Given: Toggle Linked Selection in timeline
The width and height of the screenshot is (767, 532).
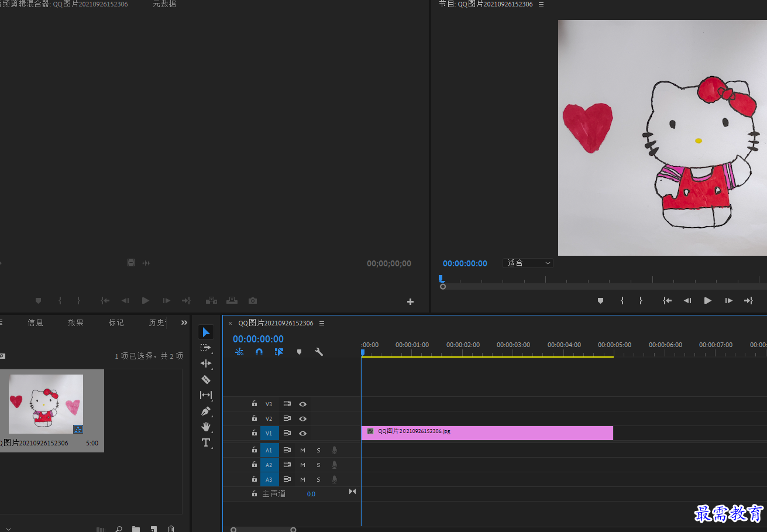Looking at the screenshot, I should click(x=279, y=352).
